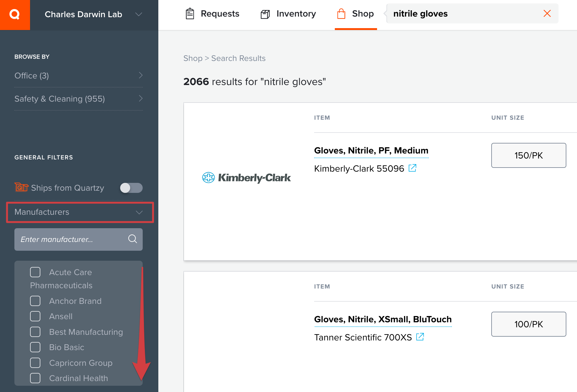Click the Ships from Quartzy box icon
This screenshot has height=392, width=577.
coord(21,187)
